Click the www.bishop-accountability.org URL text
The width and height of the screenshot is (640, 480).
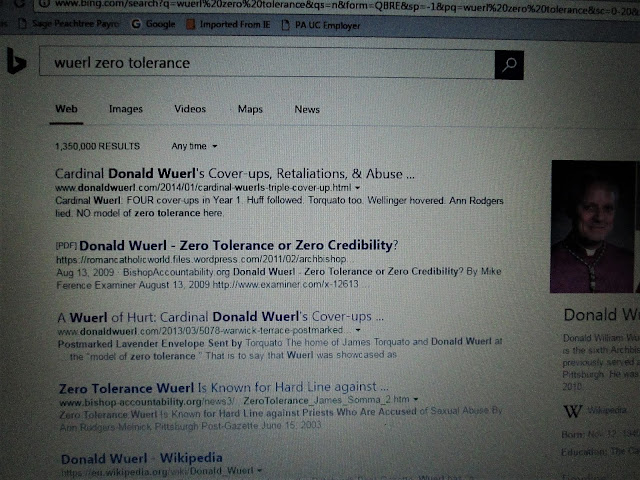click(234, 402)
